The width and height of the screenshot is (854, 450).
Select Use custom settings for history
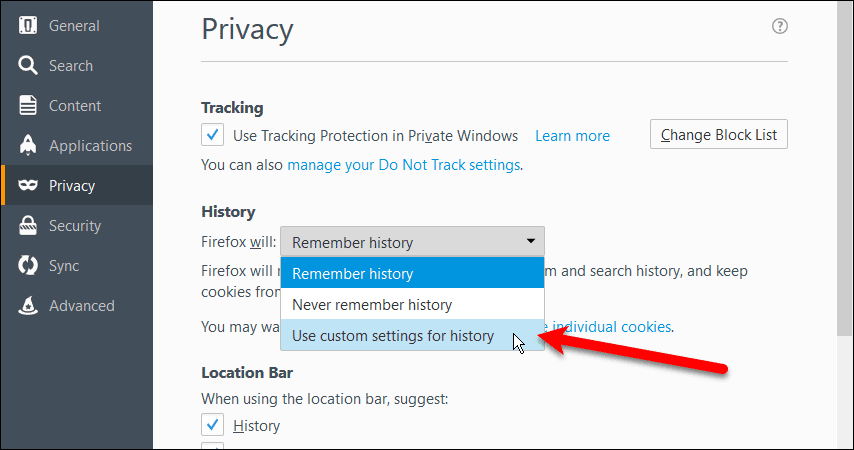(412, 336)
